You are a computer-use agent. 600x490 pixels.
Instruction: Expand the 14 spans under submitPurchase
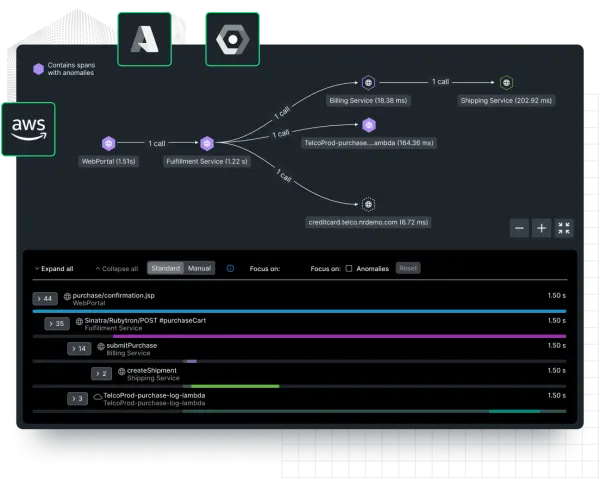click(x=79, y=348)
